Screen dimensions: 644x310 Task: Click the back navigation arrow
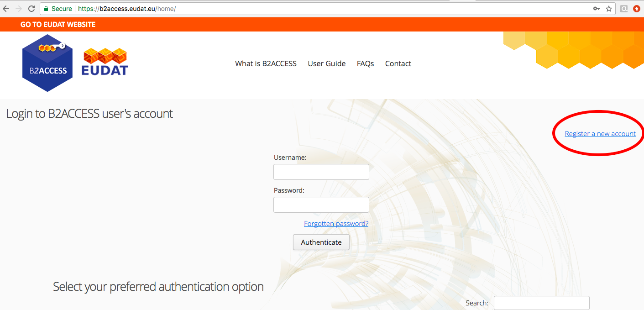tap(7, 8)
